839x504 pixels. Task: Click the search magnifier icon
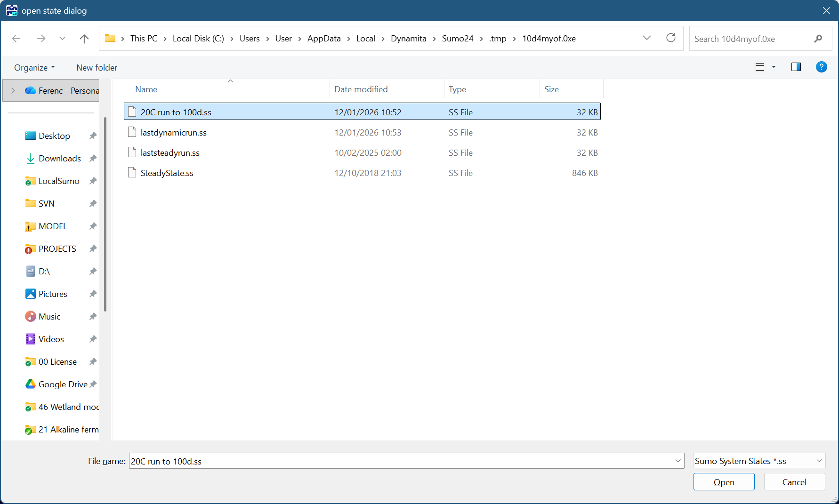tap(818, 39)
